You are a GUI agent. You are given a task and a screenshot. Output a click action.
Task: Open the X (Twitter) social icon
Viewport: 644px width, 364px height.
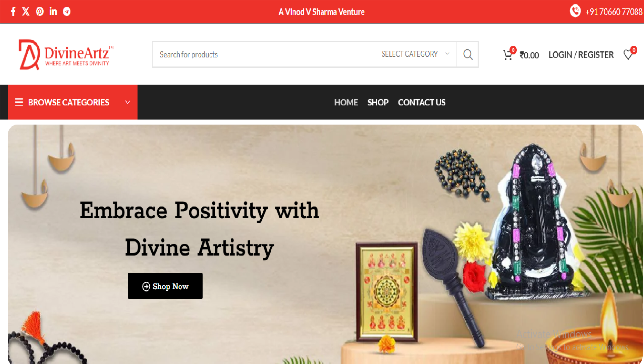coord(26,11)
